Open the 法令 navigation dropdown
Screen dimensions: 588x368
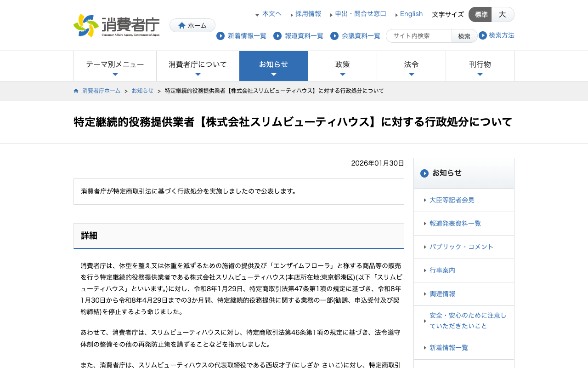pyautogui.click(x=411, y=66)
